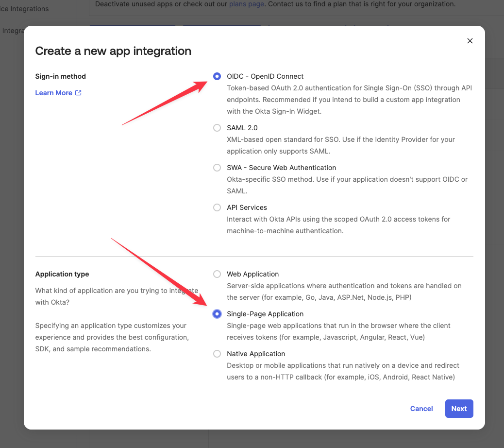
Task: Click the OIDC - OpenID Connect title text
Action: pos(265,76)
